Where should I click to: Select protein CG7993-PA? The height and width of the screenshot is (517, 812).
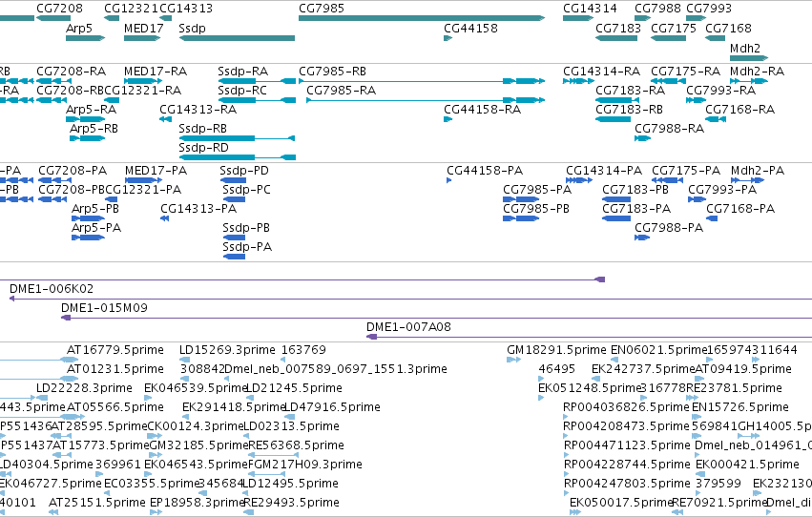point(697,199)
